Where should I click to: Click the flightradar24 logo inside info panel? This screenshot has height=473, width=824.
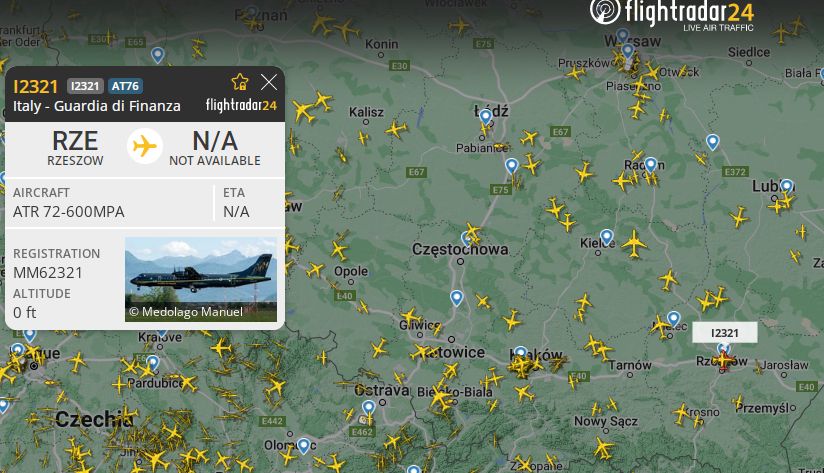pos(241,105)
